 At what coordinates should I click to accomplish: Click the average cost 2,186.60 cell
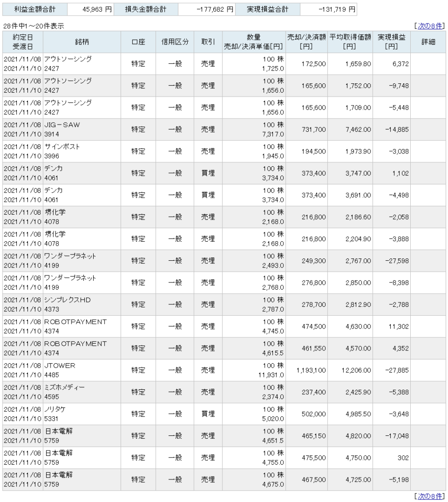pos(350,217)
